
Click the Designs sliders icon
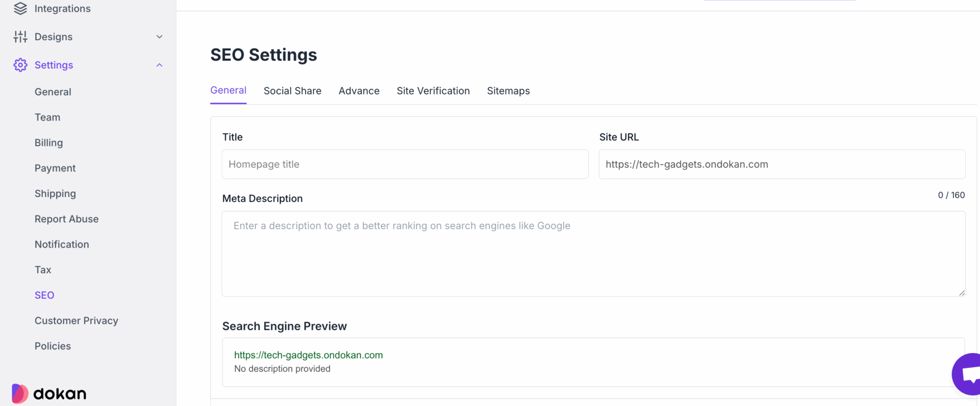tap(20, 37)
